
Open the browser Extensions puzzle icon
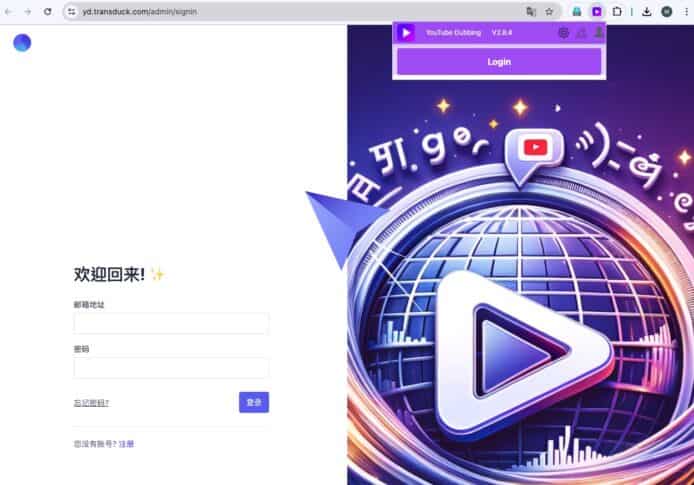pos(617,11)
